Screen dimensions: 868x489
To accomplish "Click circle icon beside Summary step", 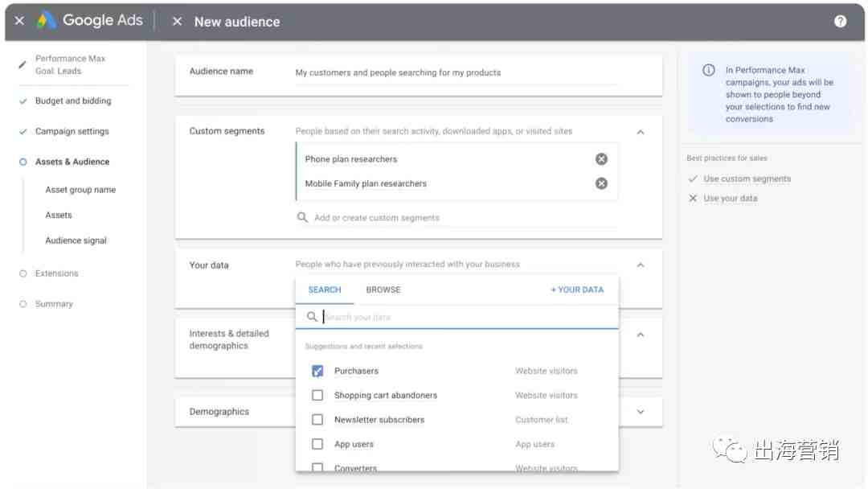I will pyautogui.click(x=23, y=304).
